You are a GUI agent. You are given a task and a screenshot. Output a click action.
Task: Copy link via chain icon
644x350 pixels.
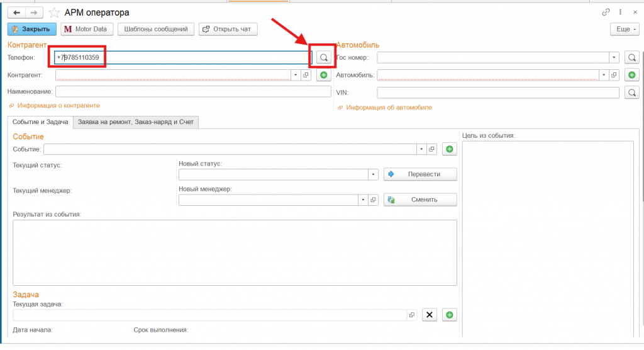[606, 12]
